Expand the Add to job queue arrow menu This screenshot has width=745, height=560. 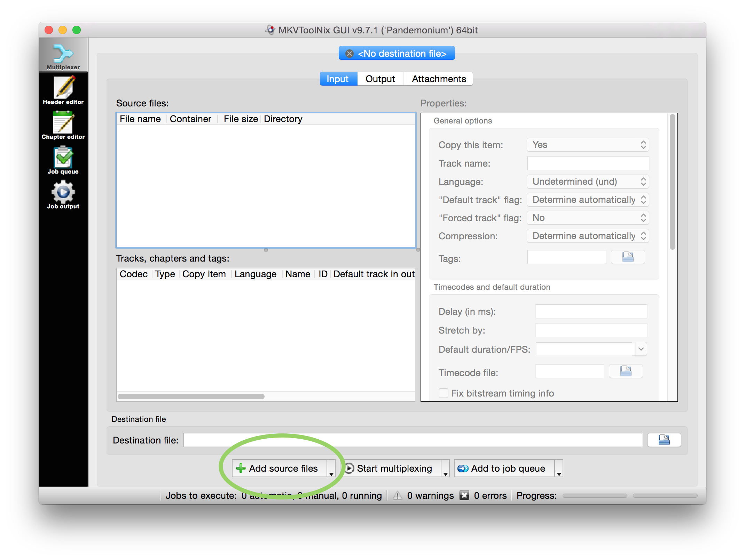point(559,469)
